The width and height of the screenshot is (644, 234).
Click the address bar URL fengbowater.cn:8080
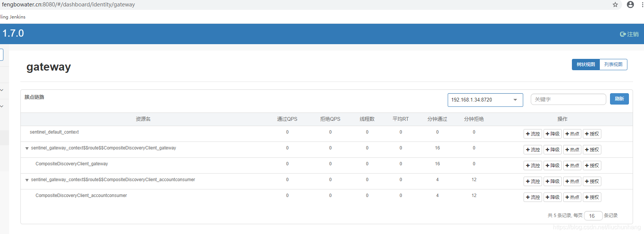tap(68, 5)
